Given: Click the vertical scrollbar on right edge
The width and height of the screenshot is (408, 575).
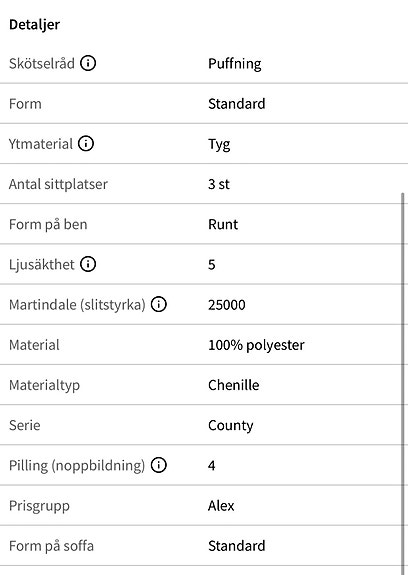Looking at the screenshot, I should click(x=403, y=383).
